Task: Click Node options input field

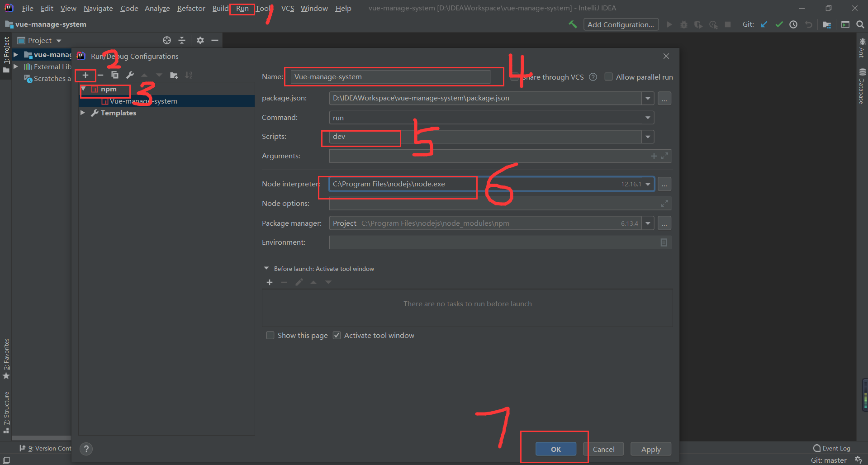Action: (x=500, y=204)
